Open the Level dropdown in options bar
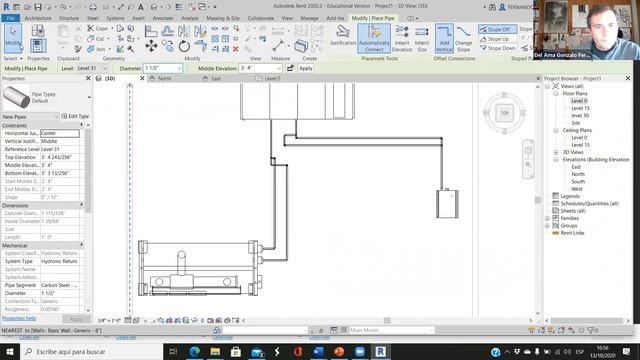Image resolution: width=640 pixels, height=360 pixels. point(105,68)
